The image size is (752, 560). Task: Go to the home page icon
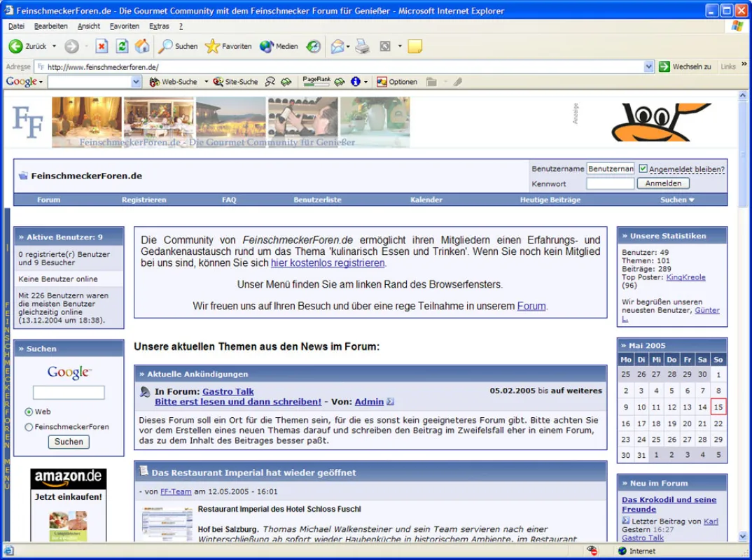(142, 46)
